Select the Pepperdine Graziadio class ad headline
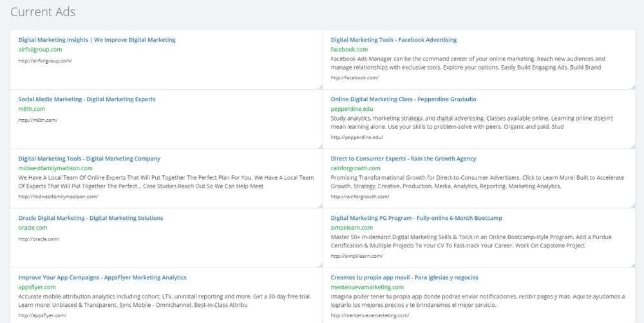 (x=403, y=99)
